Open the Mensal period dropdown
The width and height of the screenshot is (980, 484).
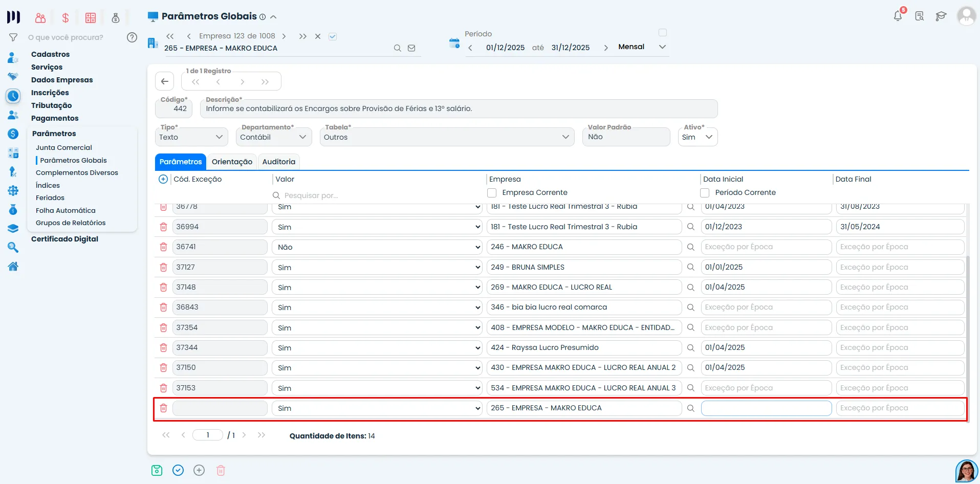[642, 47]
